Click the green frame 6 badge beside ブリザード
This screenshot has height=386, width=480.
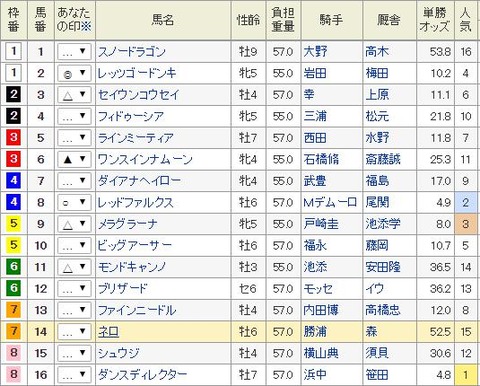click(x=13, y=288)
